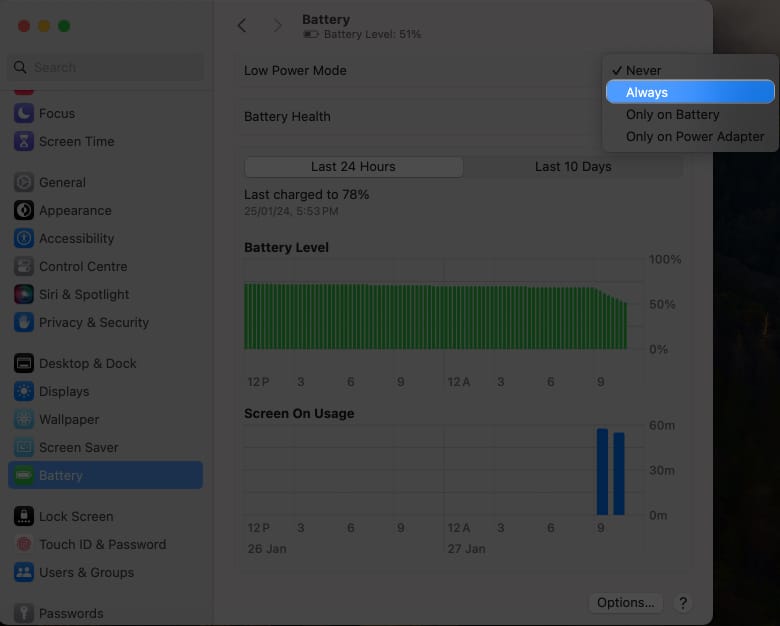Click the yellow minimize window button
Screen dimensions: 780x626
click(x=44, y=26)
